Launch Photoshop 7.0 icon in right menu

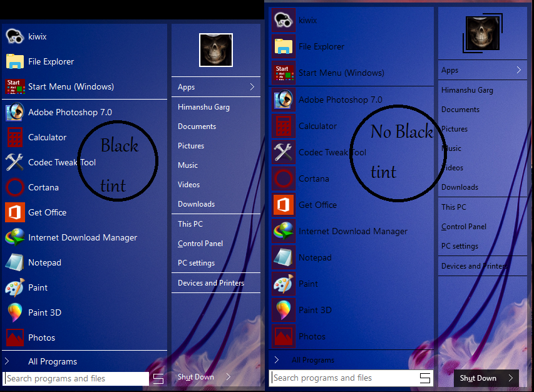pyautogui.click(x=284, y=100)
